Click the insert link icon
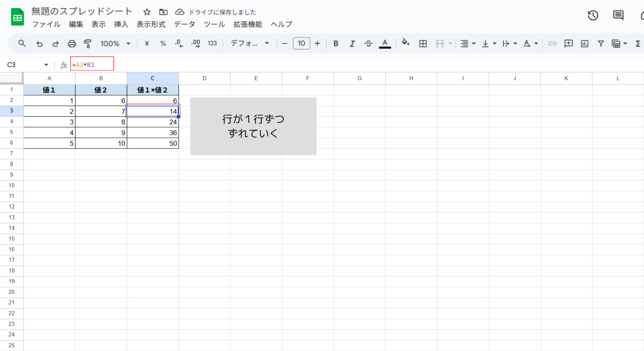The image size is (644, 351). [552, 44]
